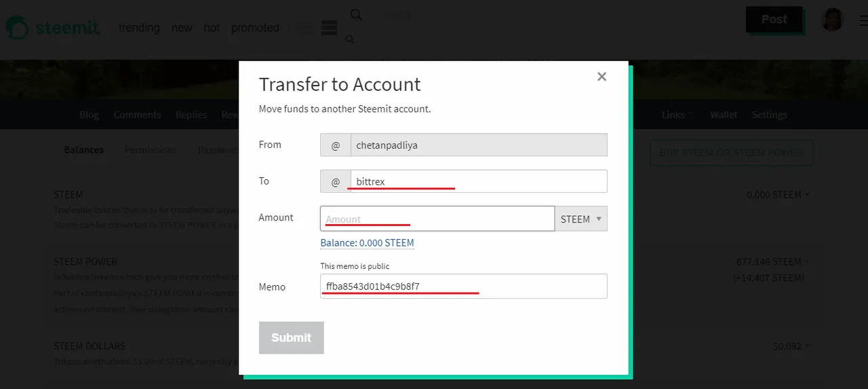Expand the Steem Dollars $0.082 menu
Image resolution: width=868 pixels, height=389 pixels.
(791, 346)
